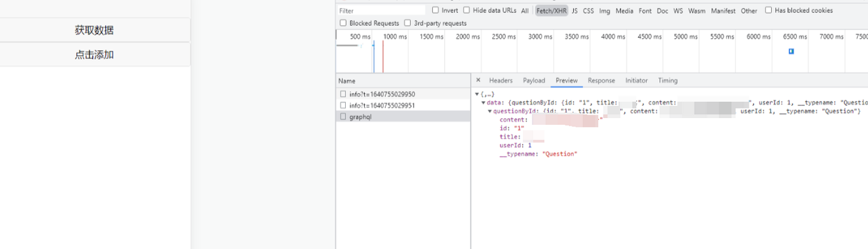Filter requests by WS
This screenshot has width=868, height=249.
point(678,11)
